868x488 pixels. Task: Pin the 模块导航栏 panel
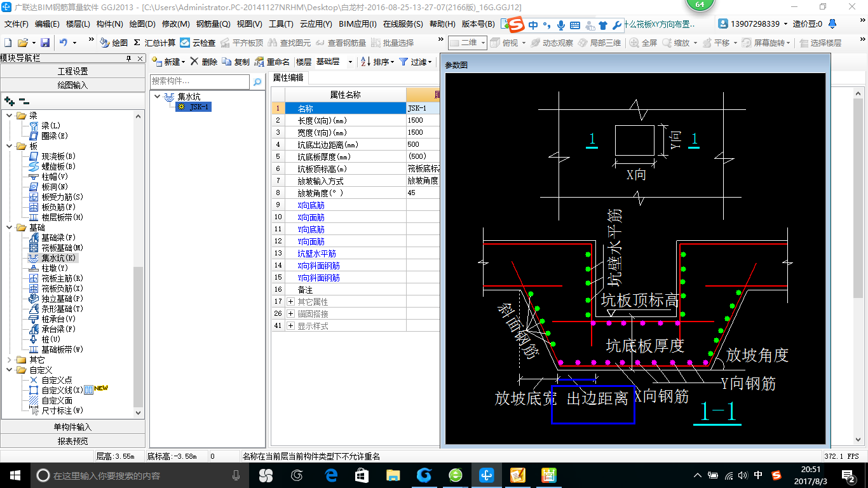pos(128,58)
